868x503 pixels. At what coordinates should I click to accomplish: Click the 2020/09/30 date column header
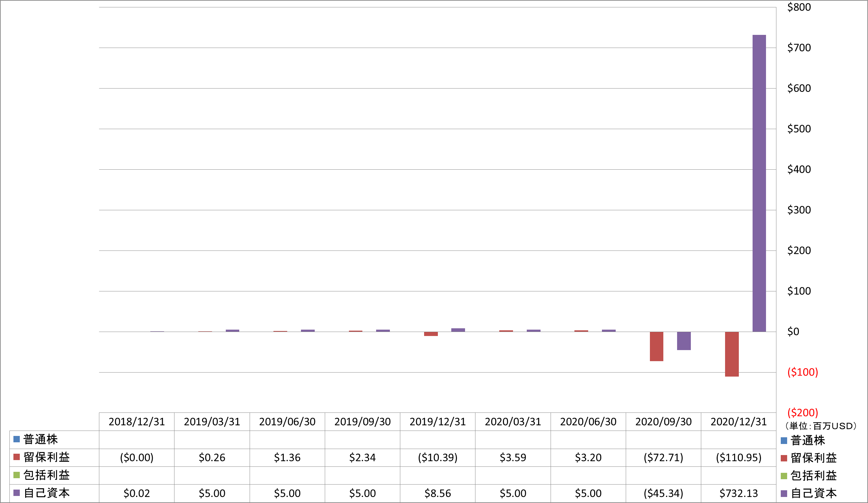coord(663,422)
